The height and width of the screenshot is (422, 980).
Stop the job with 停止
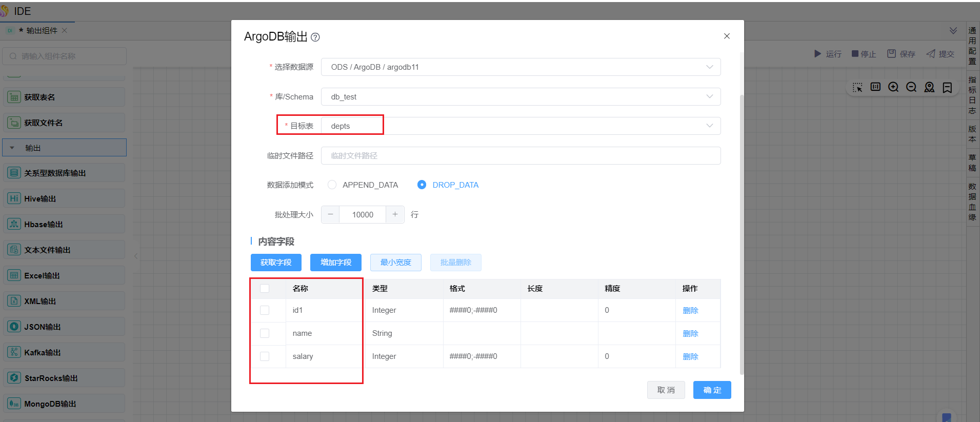click(x=864, y=54)
